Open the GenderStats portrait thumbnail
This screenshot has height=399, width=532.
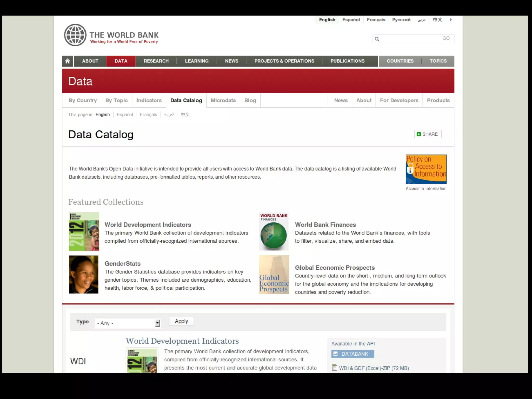[84, 274]
